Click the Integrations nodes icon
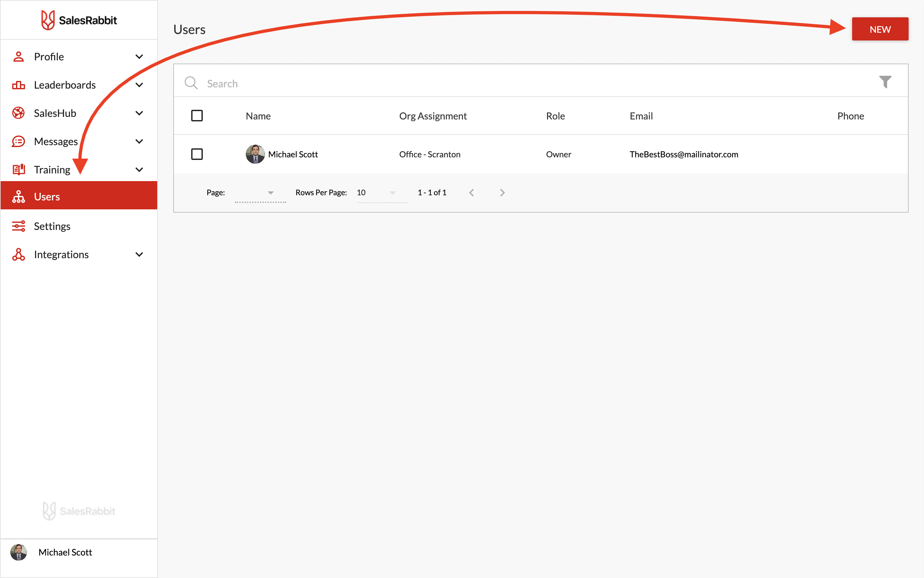Image resolution: width=924 pixels, height=578 pixels. (x=18, y=254)
